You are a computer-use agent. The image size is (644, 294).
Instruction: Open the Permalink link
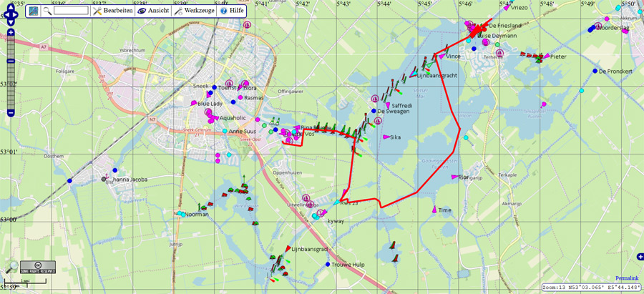coord(627,278)
